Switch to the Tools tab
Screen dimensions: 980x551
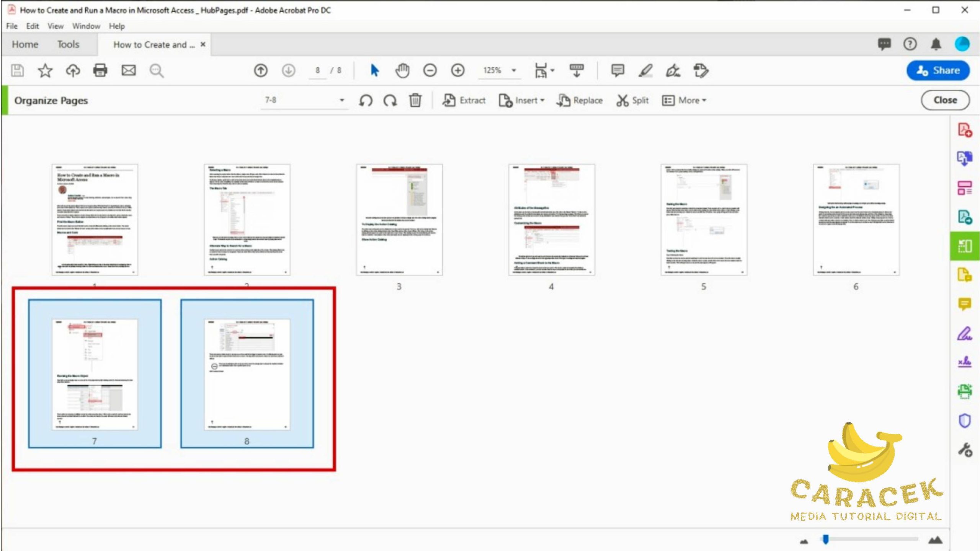68,44
